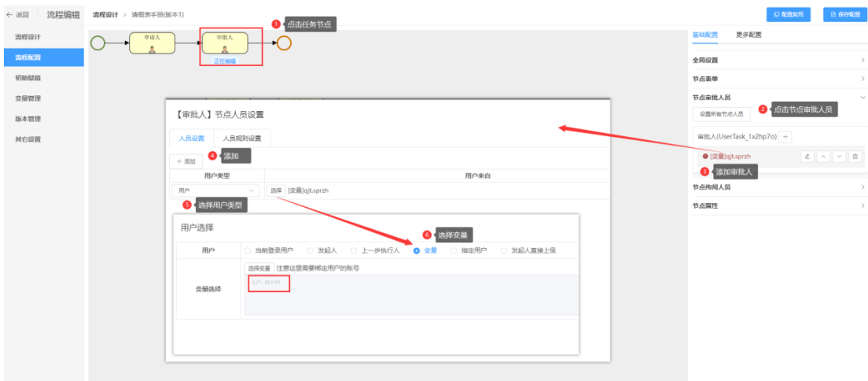Expand the 全局设置 section

point(778,60)
